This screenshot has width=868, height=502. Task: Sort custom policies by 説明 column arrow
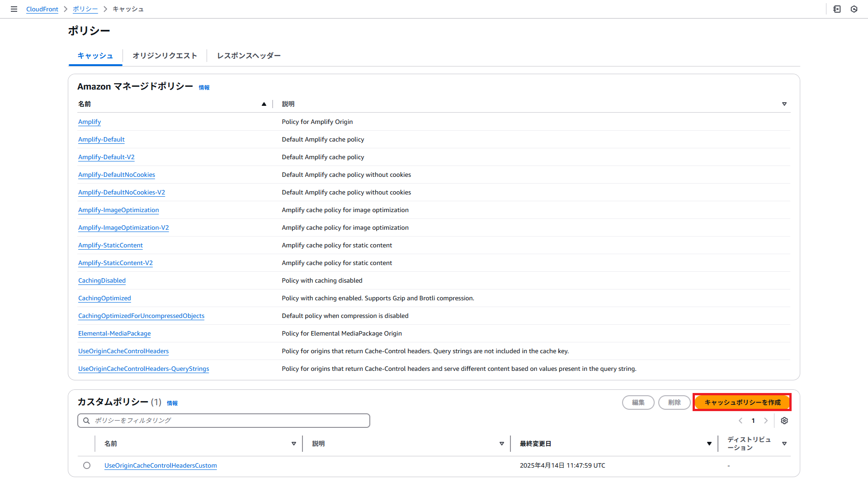click(x=502, y=444)
